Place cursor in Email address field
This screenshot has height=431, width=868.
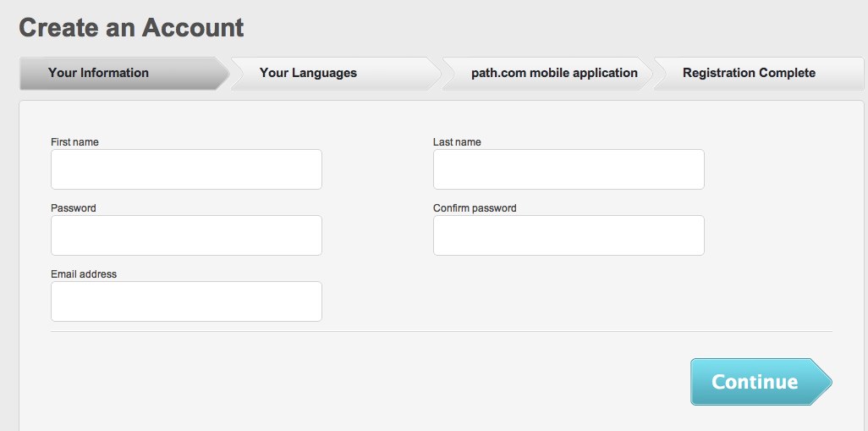[x=186, y=301]
